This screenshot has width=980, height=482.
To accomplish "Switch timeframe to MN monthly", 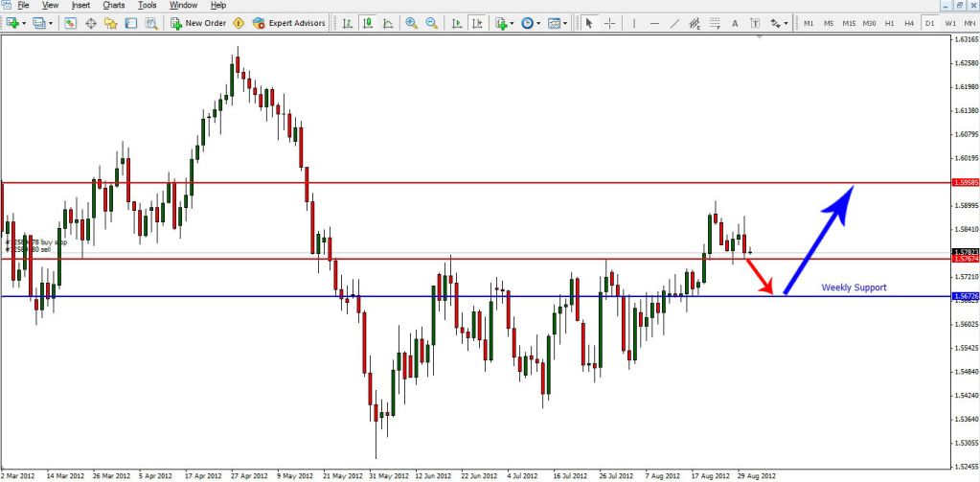I will pos(970,23).
